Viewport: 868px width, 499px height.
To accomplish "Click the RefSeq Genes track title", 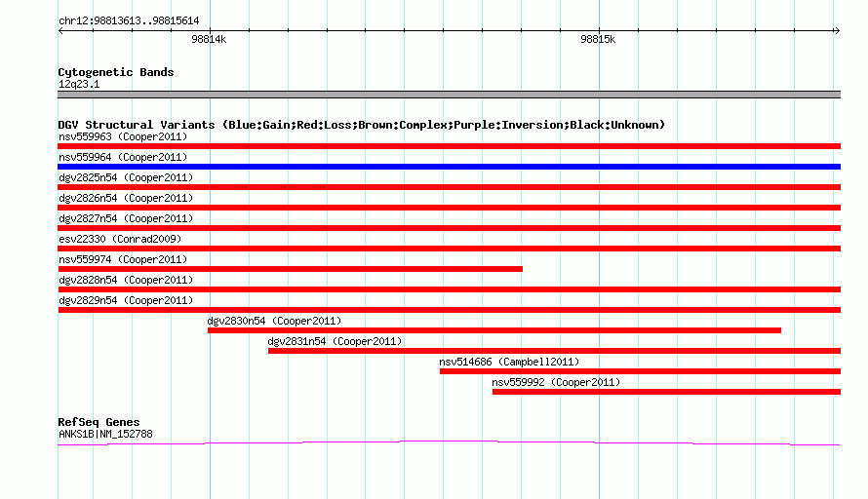I will click(x=99, y=422).
